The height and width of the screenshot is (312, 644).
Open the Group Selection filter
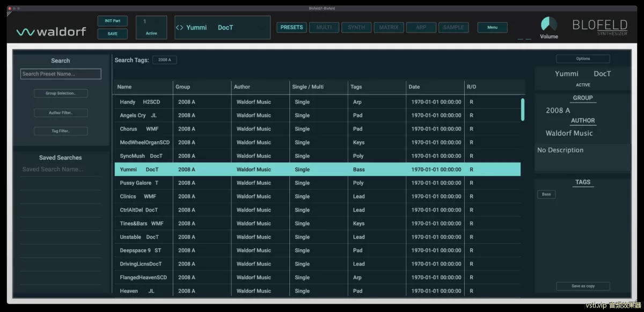point(61,93)
